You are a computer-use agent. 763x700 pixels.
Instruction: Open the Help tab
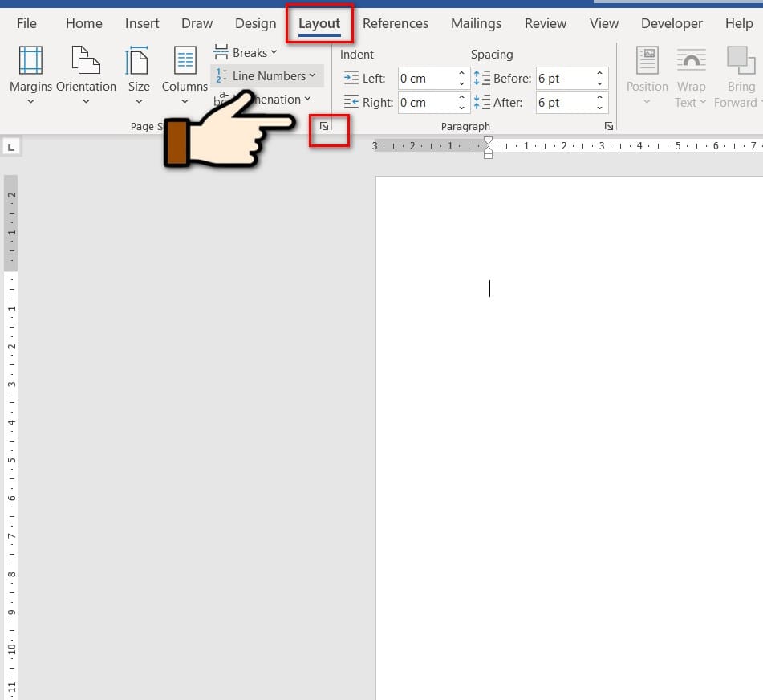739,23
